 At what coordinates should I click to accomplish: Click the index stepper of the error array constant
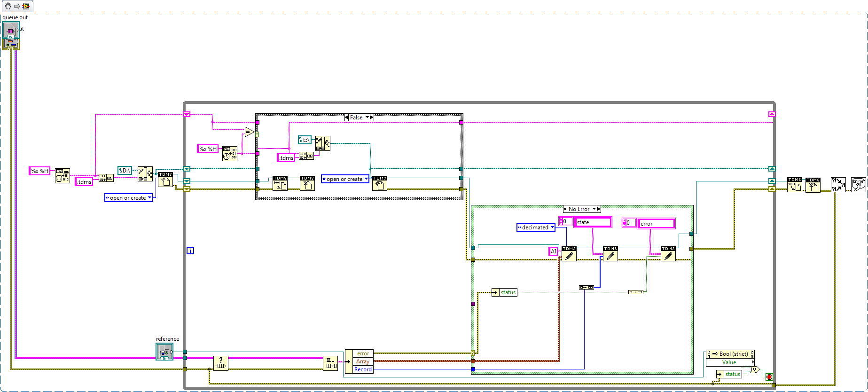point(624,223)
